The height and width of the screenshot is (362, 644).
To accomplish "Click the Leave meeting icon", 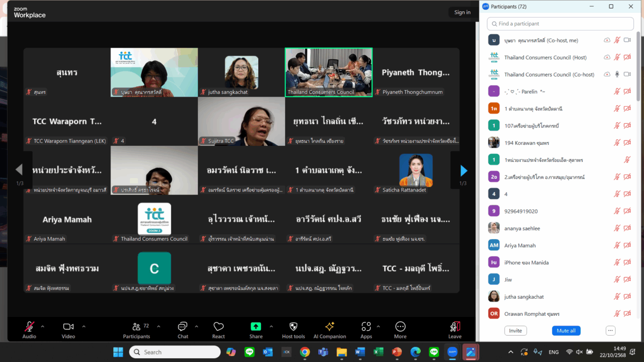I will tap(455, 327).
